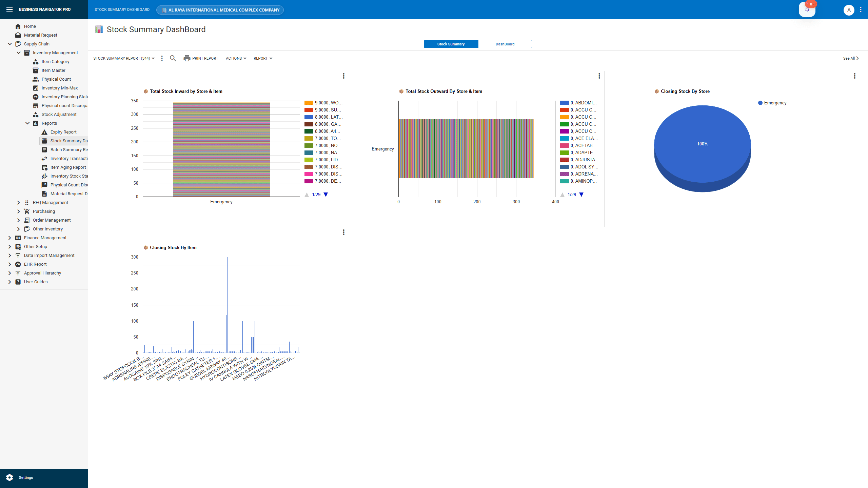Screen dimensions: 868x488
Task: Collapse the Reports section in the sidebar
Action: click(27, 123)
